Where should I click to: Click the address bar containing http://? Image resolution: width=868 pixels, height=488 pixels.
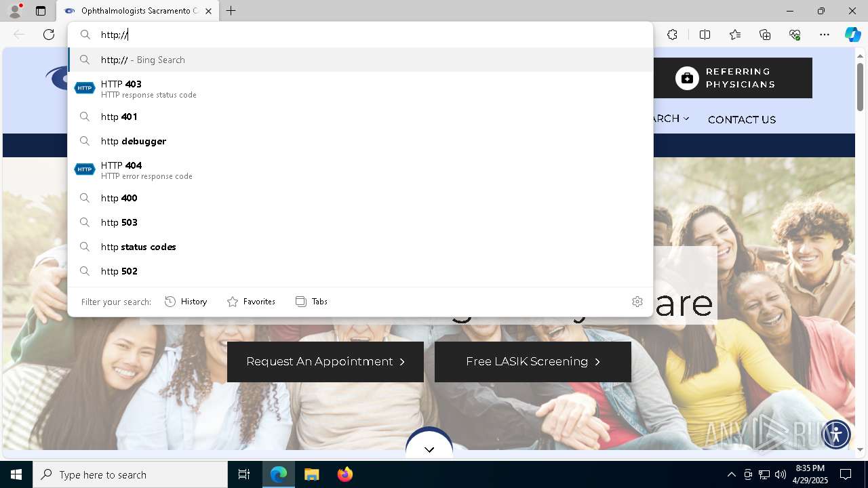pyautogui.click(x=360, y=35)
